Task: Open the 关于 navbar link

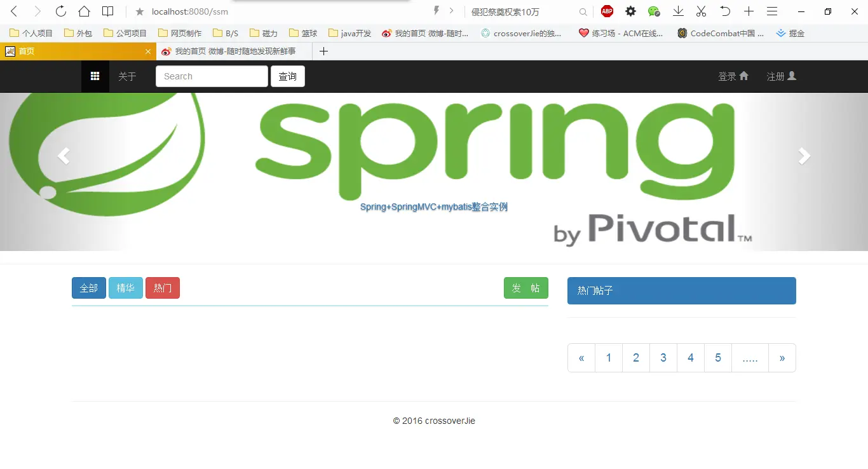Action: coord(127,76)
